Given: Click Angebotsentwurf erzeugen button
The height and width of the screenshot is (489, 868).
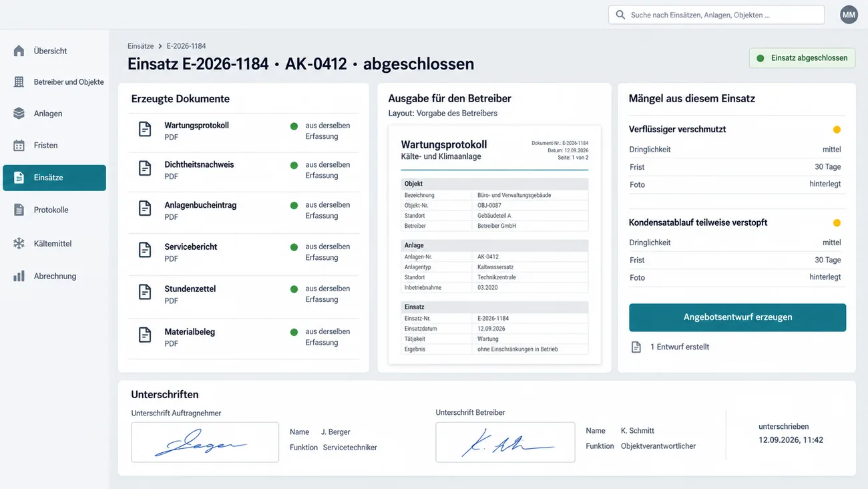Looking at the screenshot, I should (x=737, y=317).
